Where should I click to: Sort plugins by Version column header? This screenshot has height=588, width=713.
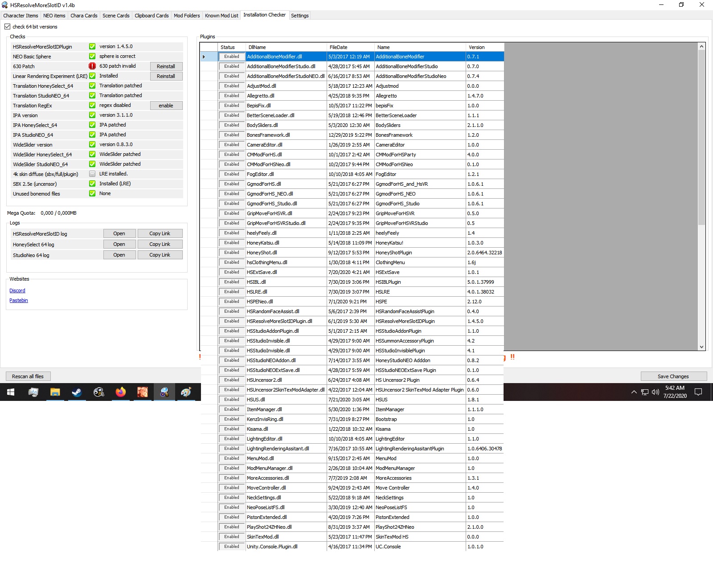(485, 47)
